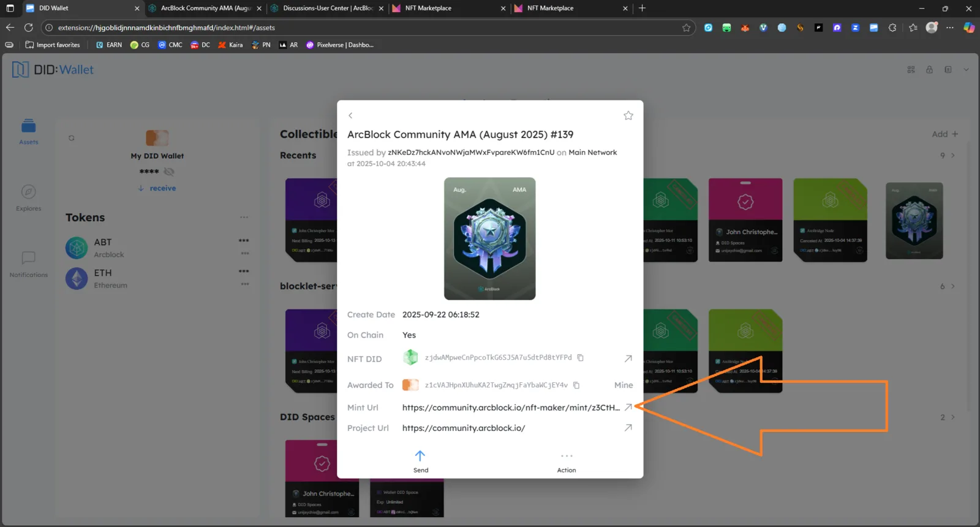980x527 pixels.
Task: Switch to the Discussions-User Center tab
Action: (327, 9)
